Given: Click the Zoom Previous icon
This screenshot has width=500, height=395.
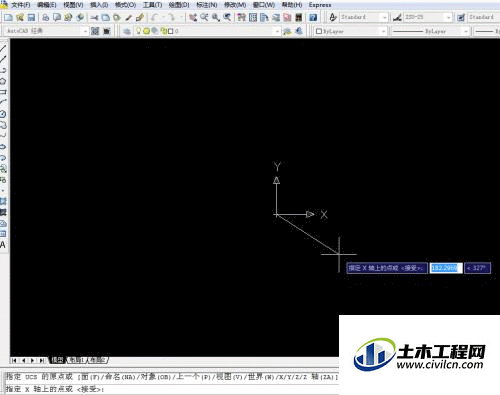Looking at the screenshot, I should [x=227, y=17].
